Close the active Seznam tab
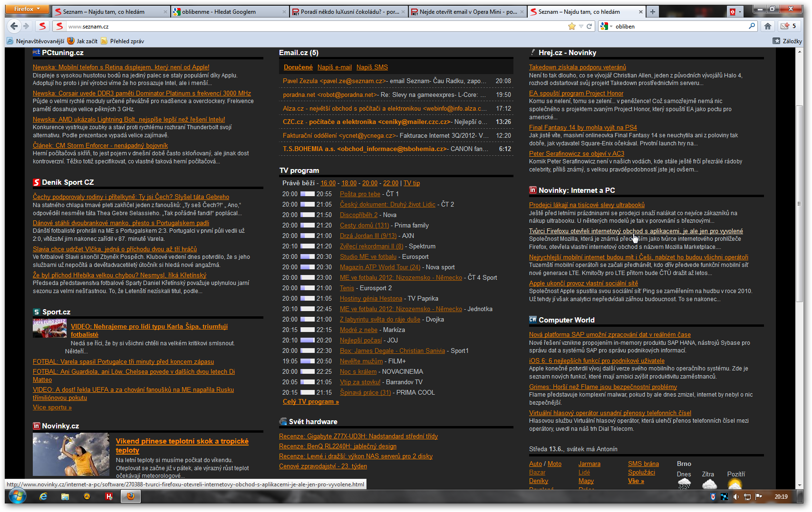The height and width of the screenshot is (512, 812). (x=641, y=11)
